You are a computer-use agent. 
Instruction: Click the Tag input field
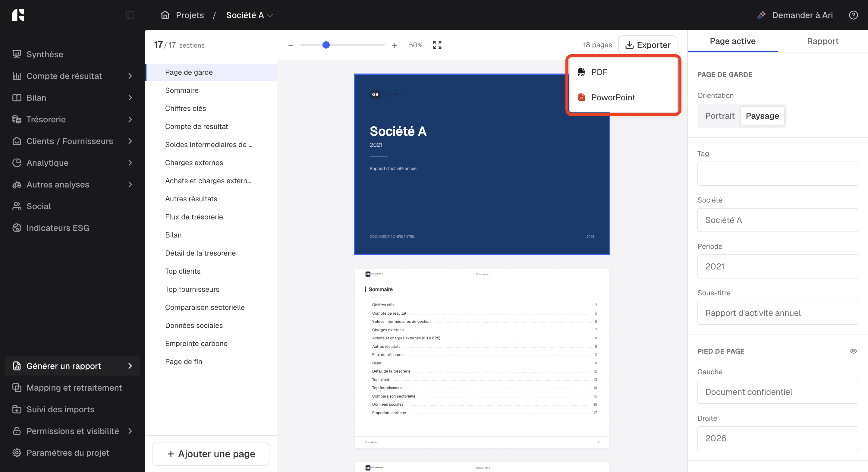[777, 174]
